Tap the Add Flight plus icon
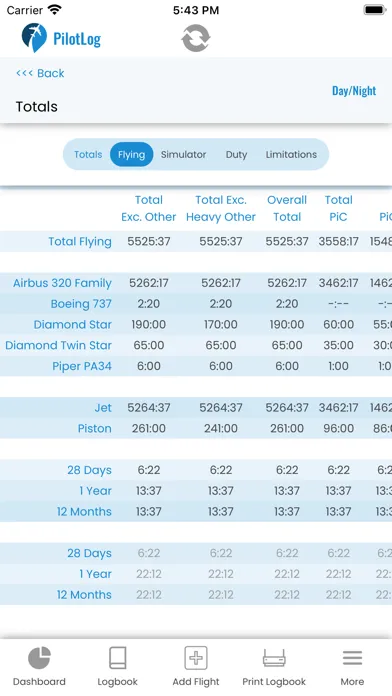 click(196, 658)
